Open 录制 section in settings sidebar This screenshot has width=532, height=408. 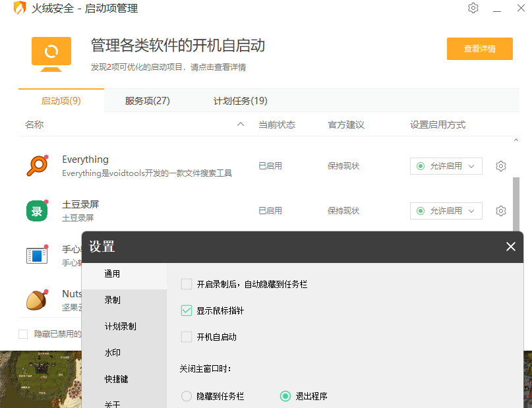113,300
